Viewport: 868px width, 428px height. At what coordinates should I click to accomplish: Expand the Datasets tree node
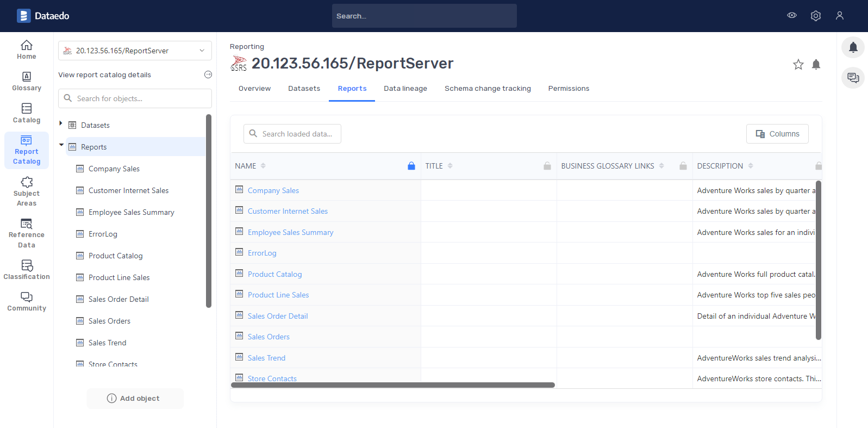[x=61, y=125]
